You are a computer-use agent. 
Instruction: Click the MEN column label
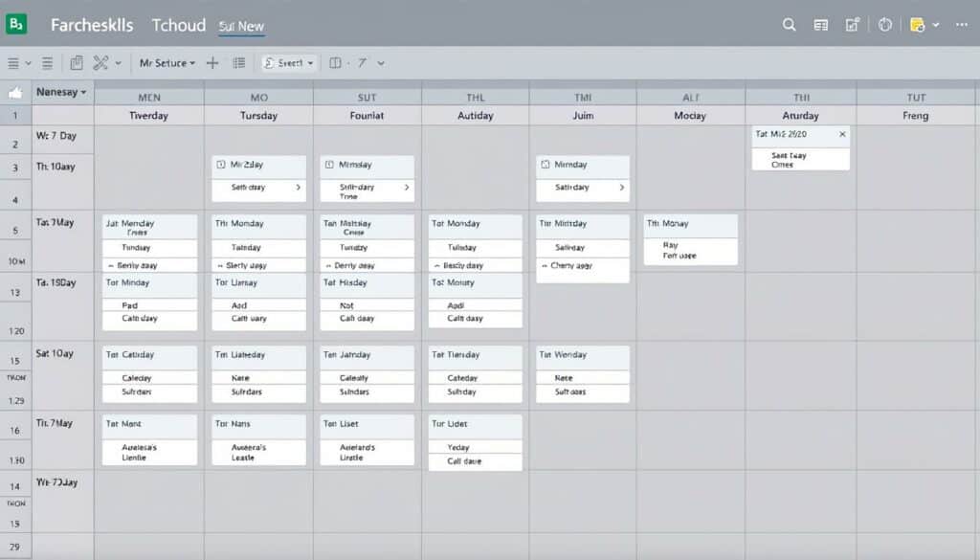pyautogui.click(x=149, y=98)
